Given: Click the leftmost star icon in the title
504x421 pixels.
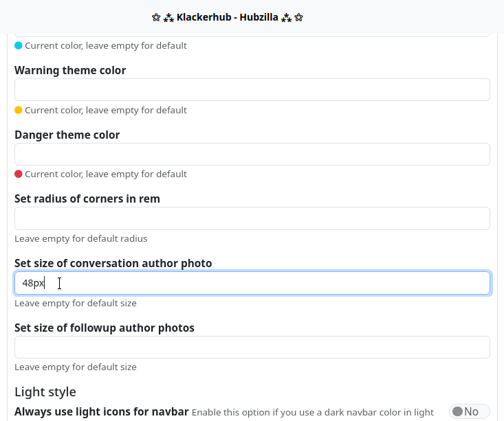Looking at the screenshot, I should pos(156,17).
